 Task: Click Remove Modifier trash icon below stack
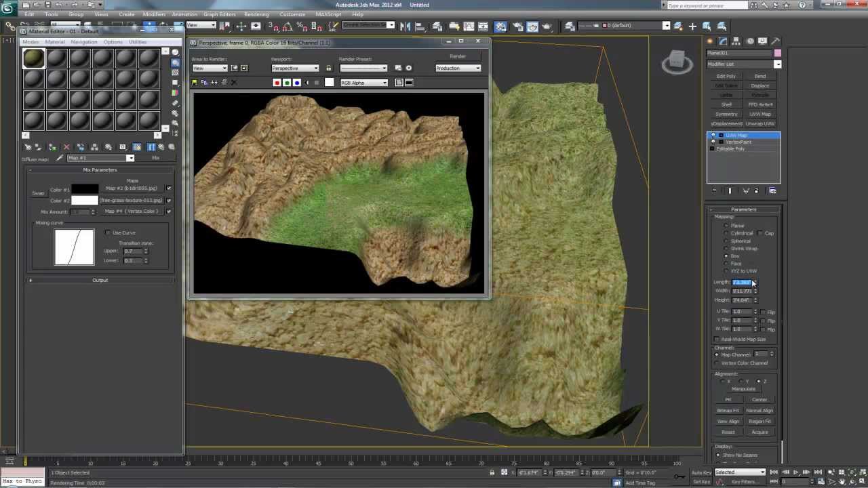(x=757, y=190)
